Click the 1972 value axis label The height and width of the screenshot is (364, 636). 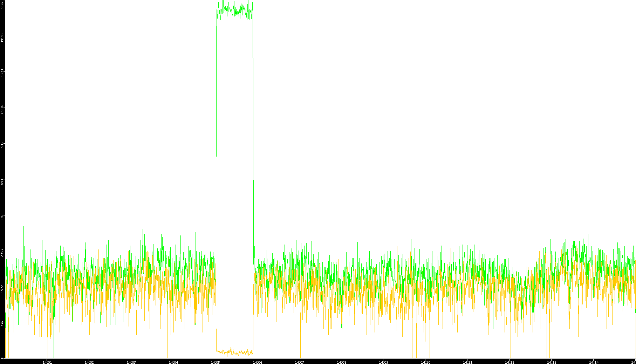2,289
